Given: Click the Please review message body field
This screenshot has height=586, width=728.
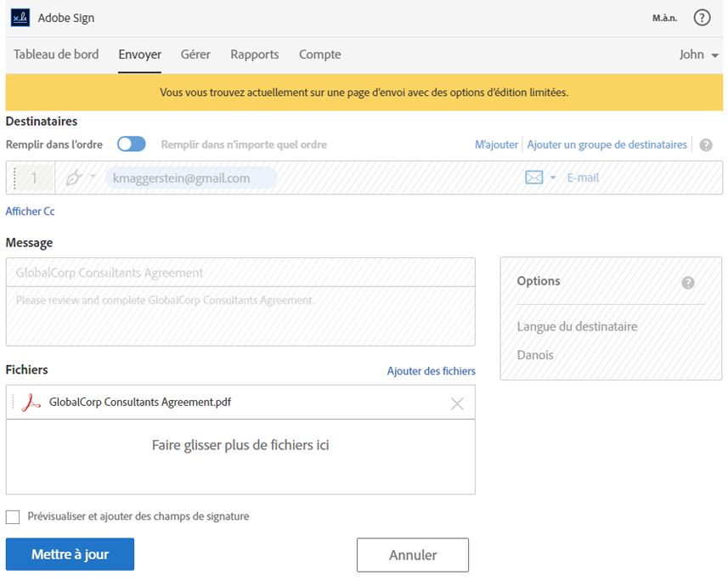Looking at the screenshot, I should pos(240,316).
